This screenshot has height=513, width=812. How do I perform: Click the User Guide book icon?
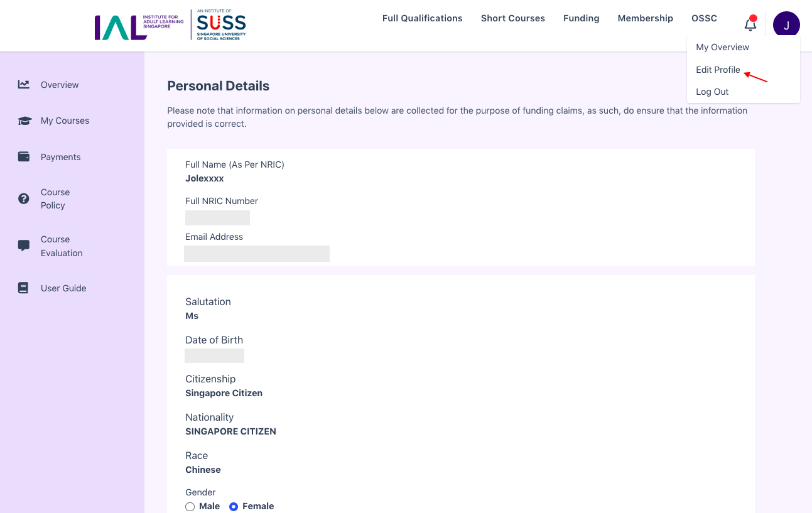tap(23, 288)
